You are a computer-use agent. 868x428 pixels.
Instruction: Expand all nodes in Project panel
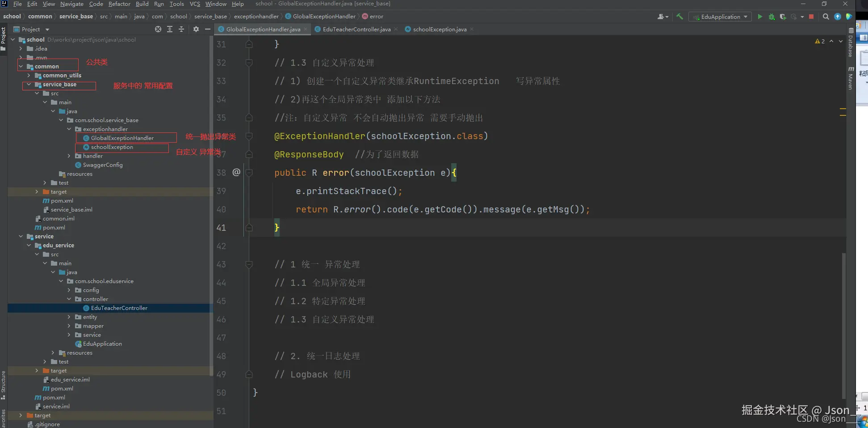tap(170, 29)
